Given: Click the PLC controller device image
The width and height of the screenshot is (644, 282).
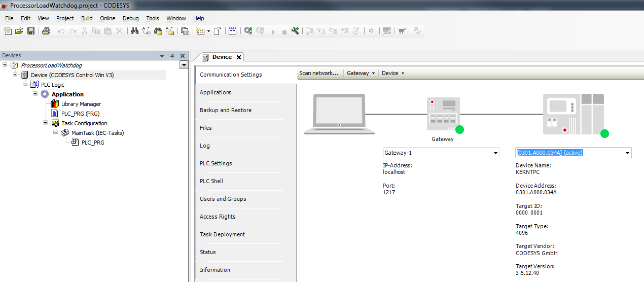Looking at the screenshot, I should coord(573,114).
